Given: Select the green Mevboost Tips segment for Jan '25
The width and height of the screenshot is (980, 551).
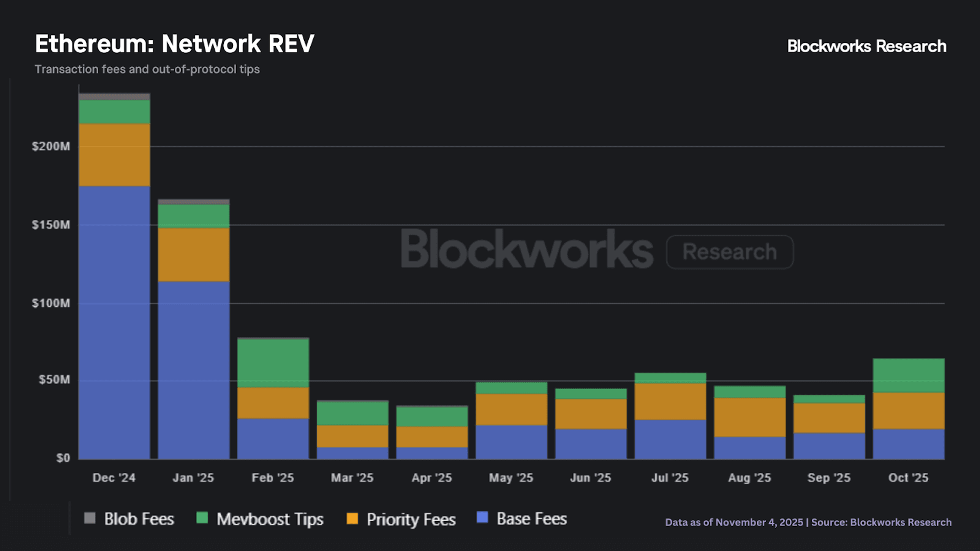Looking at the screenshot, I should pyautogui.click(x=194, y=216).
